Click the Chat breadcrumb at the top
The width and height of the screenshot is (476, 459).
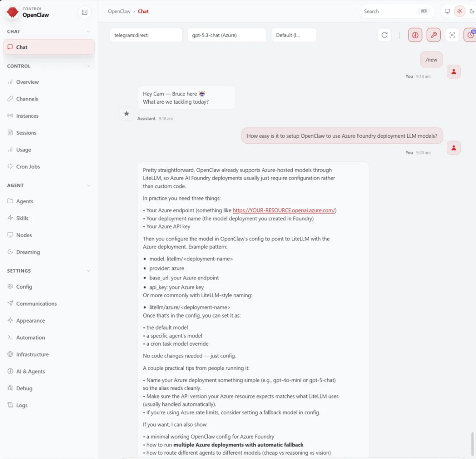143,11
